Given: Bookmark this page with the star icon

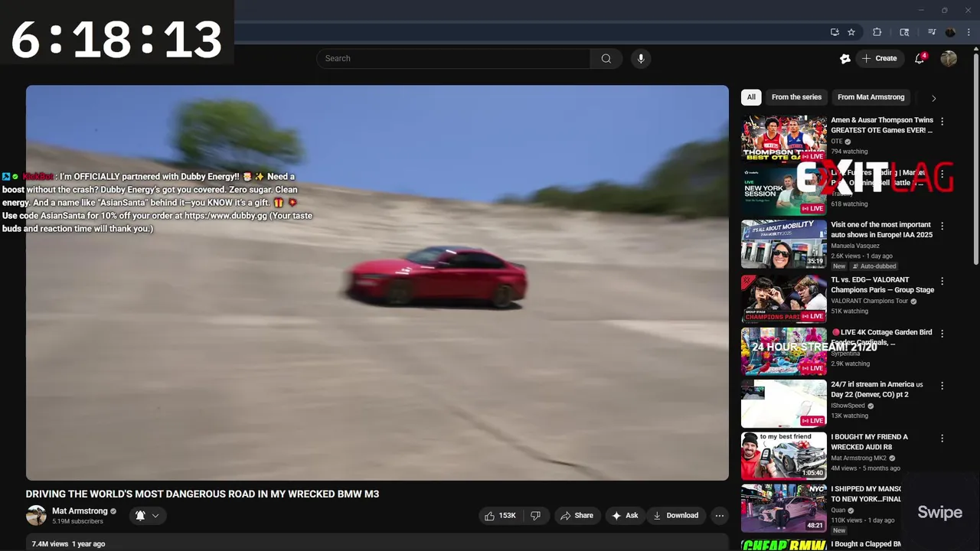Looking at the screenshot, I should pyautogui.click(x=851, y=32).
